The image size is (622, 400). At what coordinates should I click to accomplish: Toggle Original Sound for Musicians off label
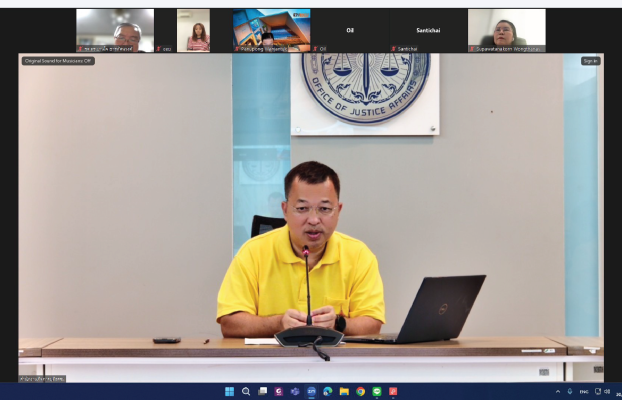point(59,61)
